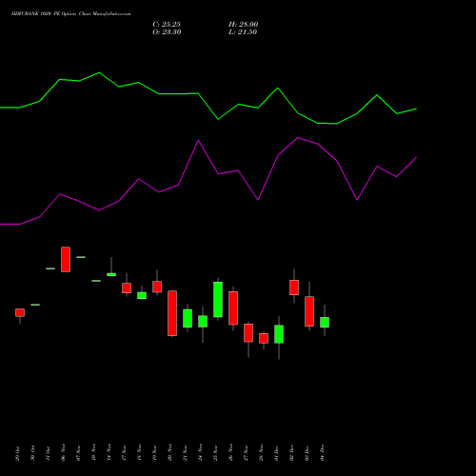Click the low value L: 21.50
476x476 pixels.
coord(243,32)
